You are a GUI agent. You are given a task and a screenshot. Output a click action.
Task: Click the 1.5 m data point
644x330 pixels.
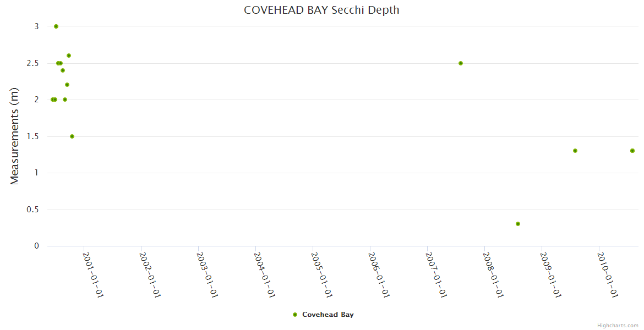click(x=72, y=136)
